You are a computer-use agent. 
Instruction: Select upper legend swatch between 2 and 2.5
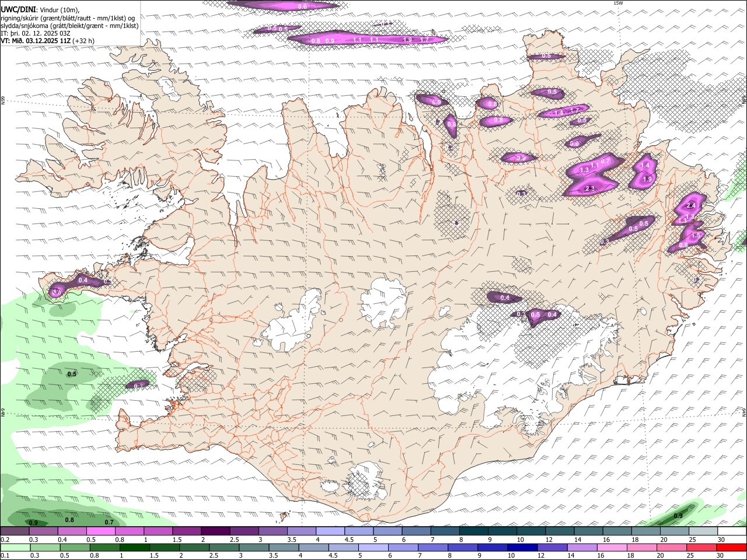(x=215, y=531)
